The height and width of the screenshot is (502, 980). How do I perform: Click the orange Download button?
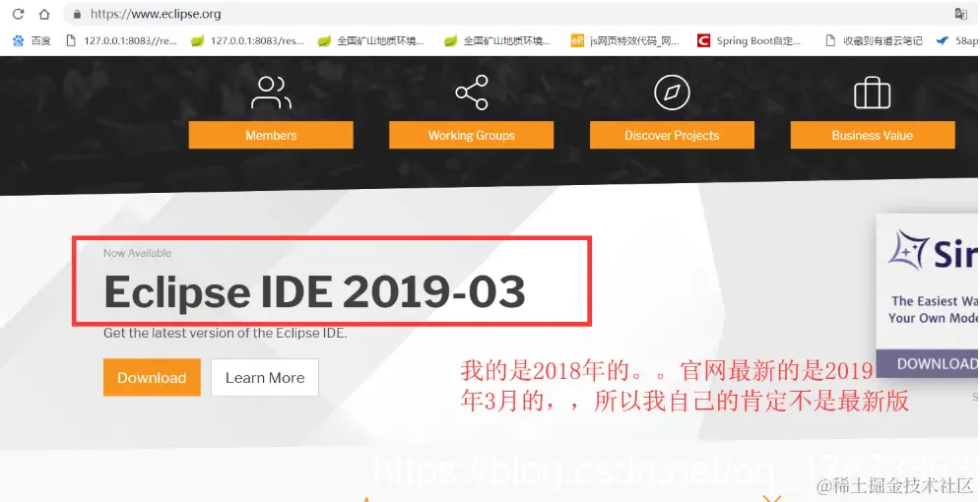152,377
